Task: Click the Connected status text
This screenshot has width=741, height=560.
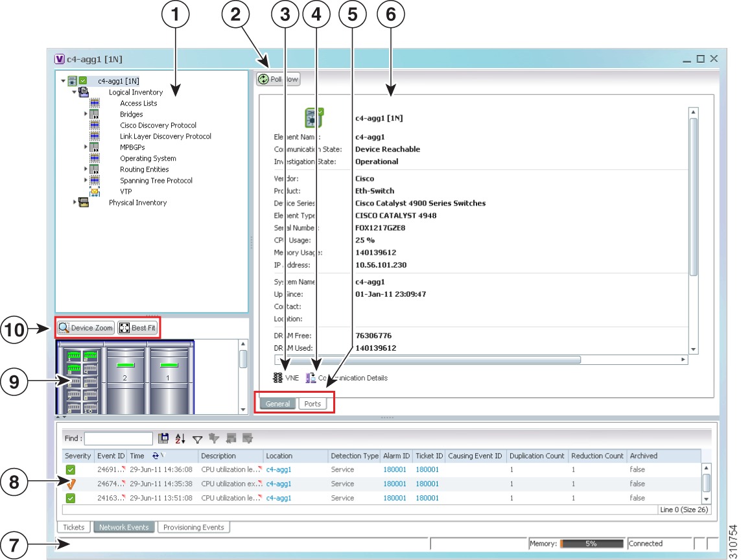Action: coord(645,543)
